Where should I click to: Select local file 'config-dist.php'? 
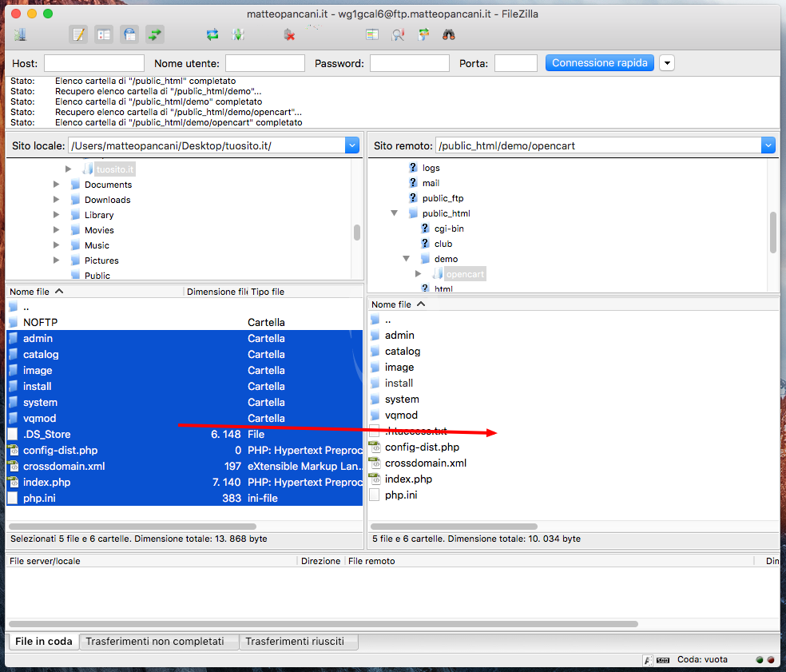pos(185,451)
